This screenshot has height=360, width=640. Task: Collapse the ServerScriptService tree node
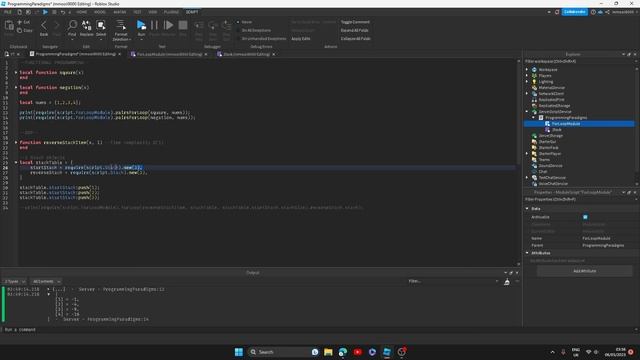coord(527,111)
